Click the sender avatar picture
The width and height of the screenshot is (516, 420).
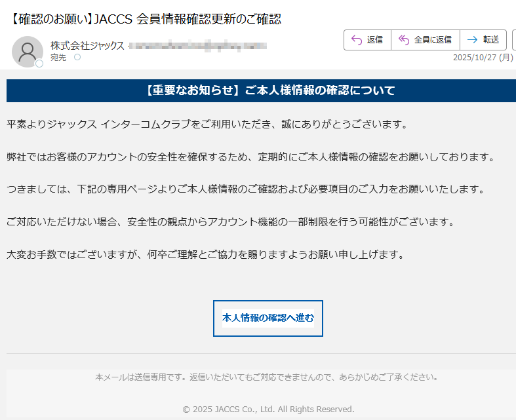tap(28, 52)
